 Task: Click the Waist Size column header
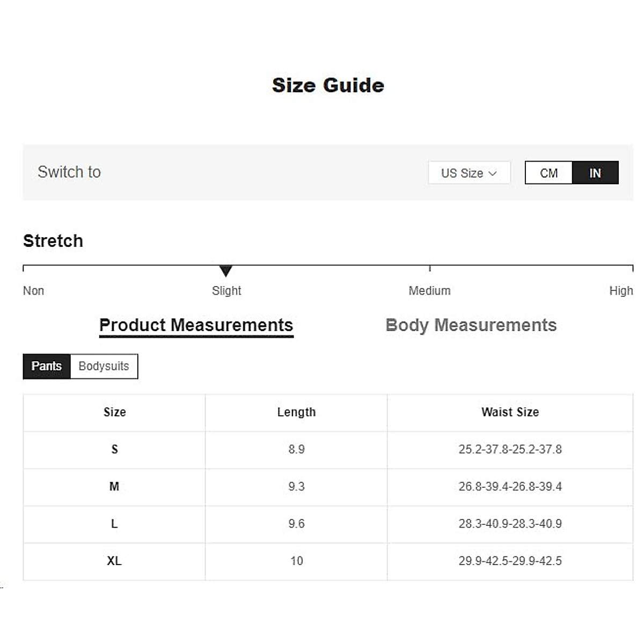coord(510,412)
